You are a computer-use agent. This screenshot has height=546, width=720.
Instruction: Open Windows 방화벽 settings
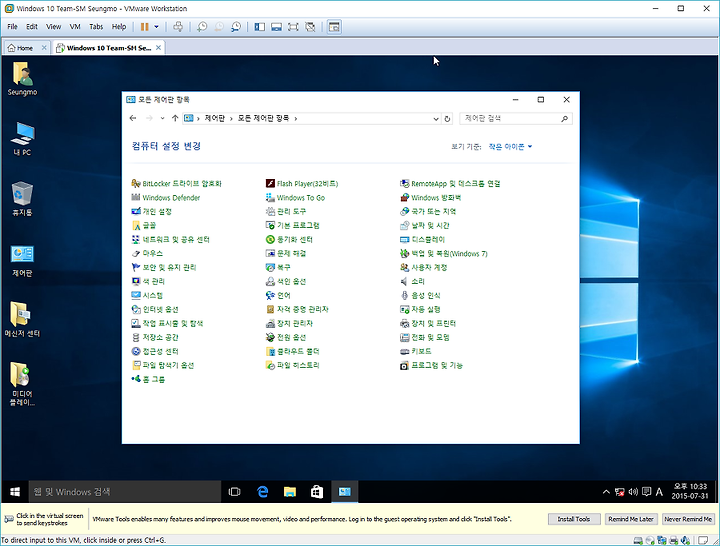click(x=430, y=197)
